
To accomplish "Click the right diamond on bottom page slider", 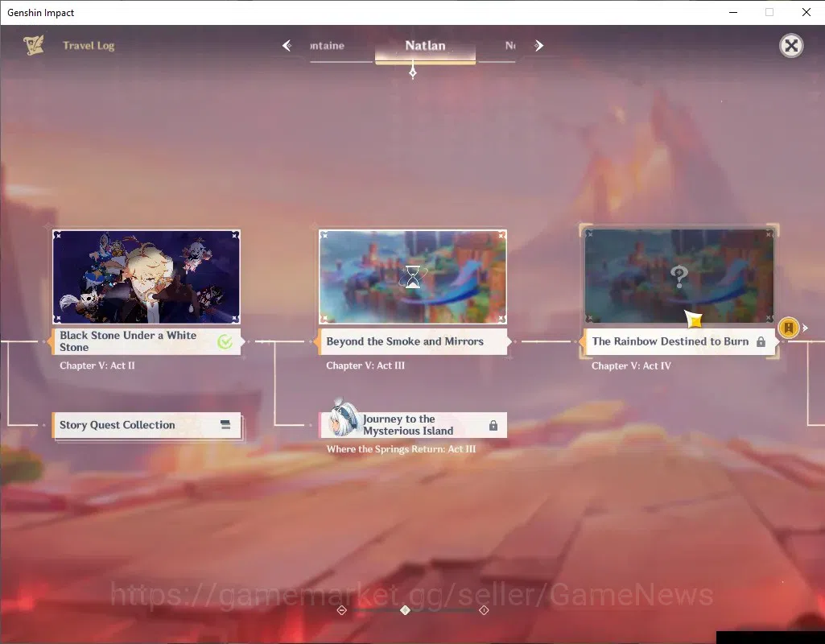I will coord(484,610).
